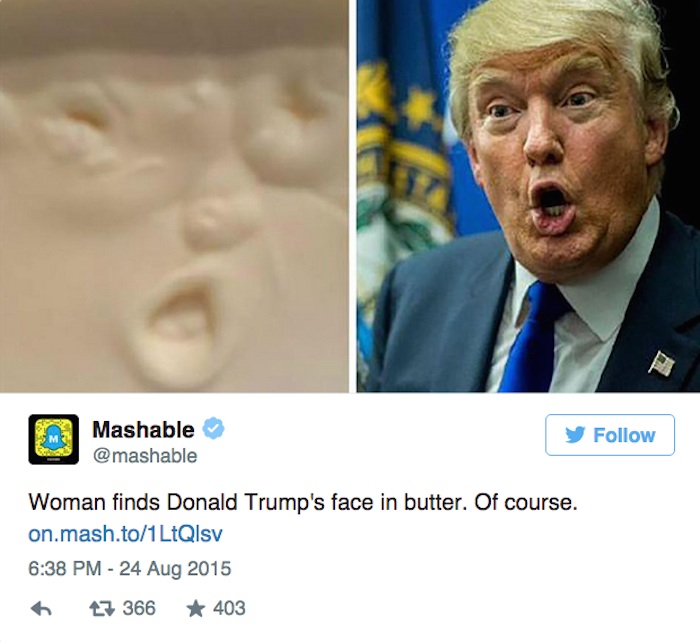
Task: Open the Donald Trump photo
Action: (x=529, y=196)
